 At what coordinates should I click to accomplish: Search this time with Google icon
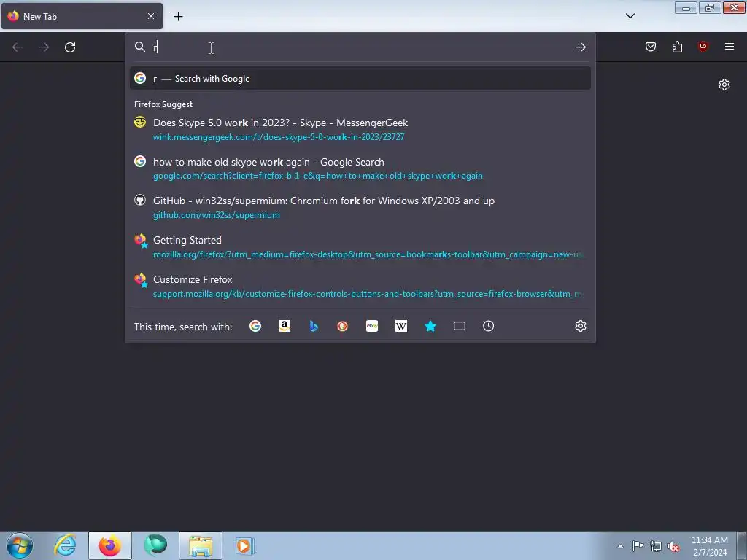[x=255, y=326]
